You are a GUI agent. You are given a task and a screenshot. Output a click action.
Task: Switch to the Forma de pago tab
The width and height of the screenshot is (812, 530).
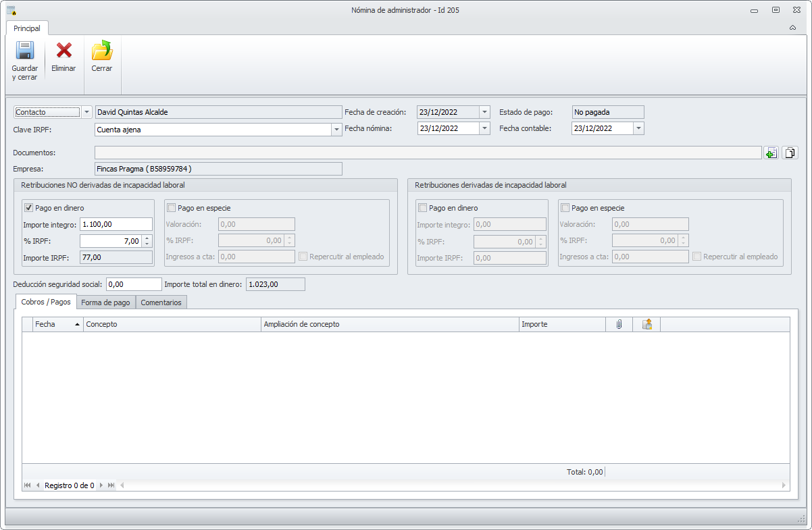pos(106,302)
